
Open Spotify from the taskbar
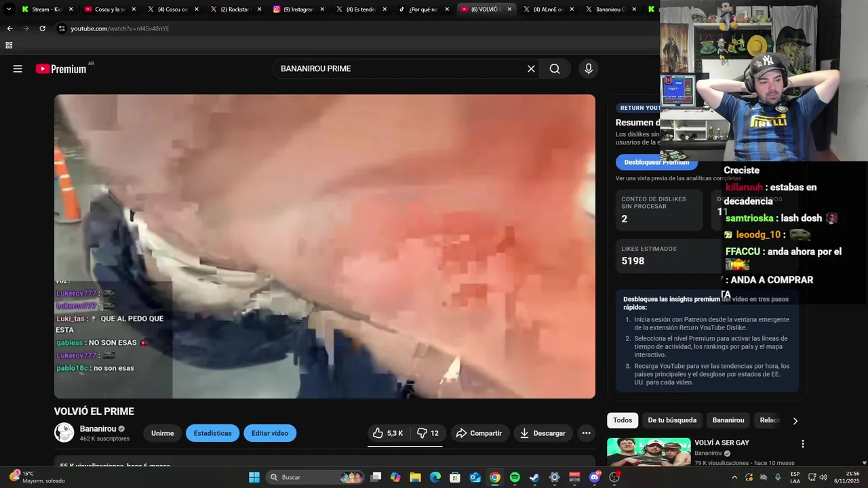[515, 477]
